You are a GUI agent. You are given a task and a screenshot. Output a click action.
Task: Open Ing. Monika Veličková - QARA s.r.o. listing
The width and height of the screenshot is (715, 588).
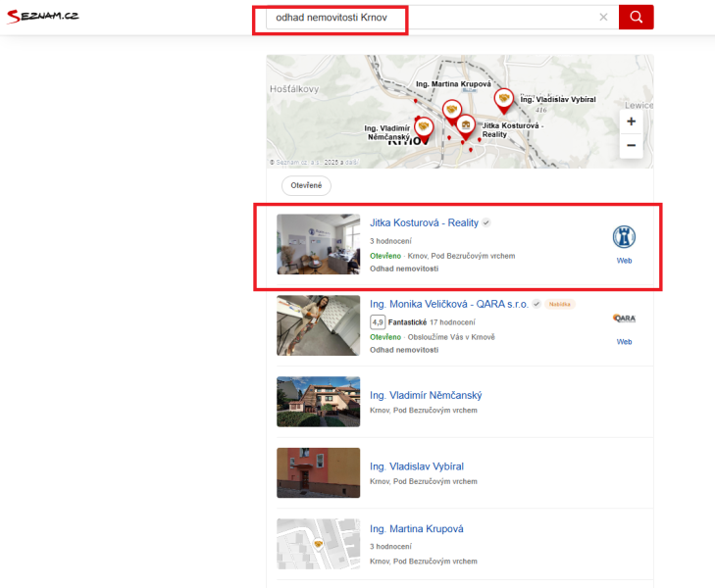[x=448, y=304]
